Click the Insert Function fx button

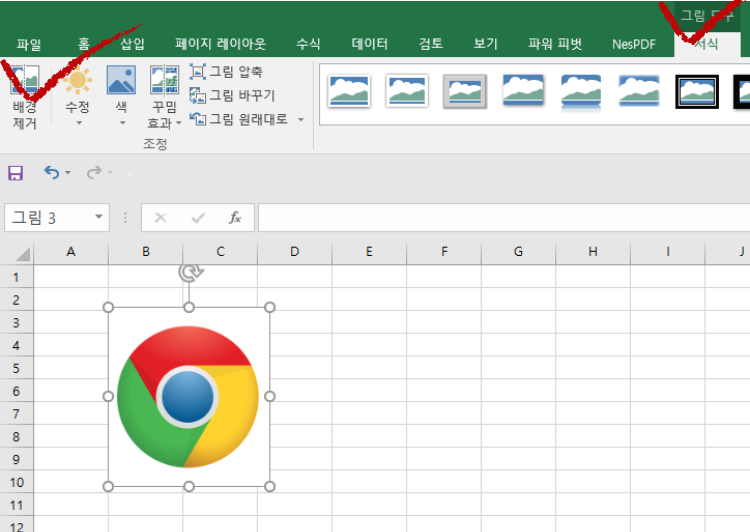click(235, 218)
